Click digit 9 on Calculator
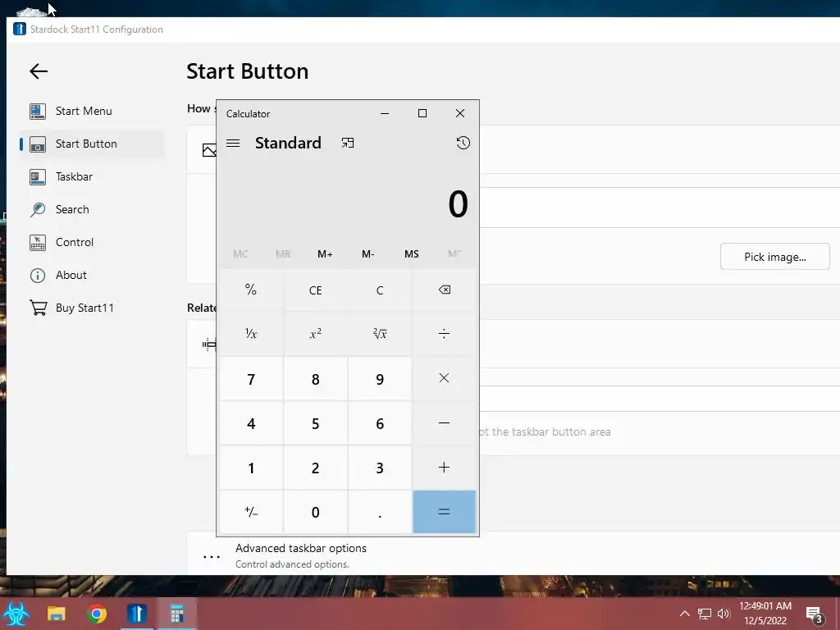This screenshot has height=630, width=840. pos(380,379)
